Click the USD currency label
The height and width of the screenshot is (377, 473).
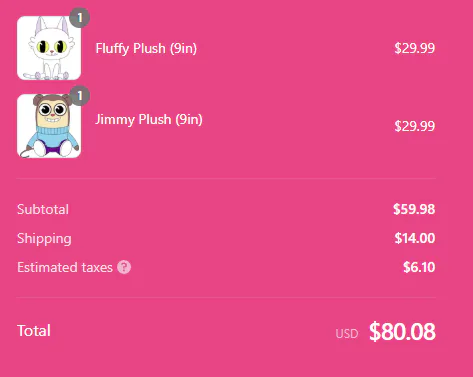(347, 334)
